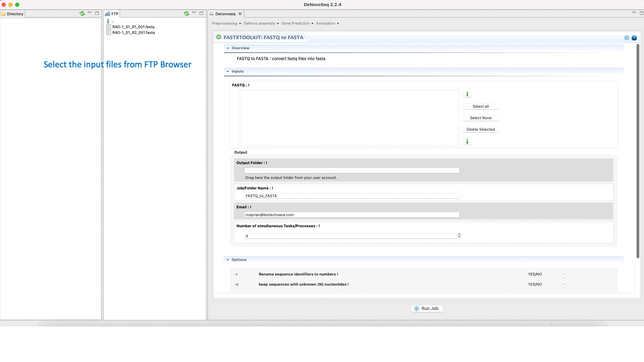Collapse the Options section
This screenshot has width=644, height=362.
pos(228,260)
